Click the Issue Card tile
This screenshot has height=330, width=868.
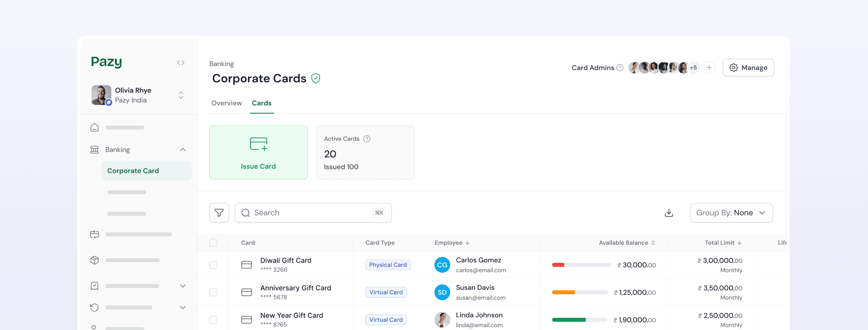click(258, 152)
